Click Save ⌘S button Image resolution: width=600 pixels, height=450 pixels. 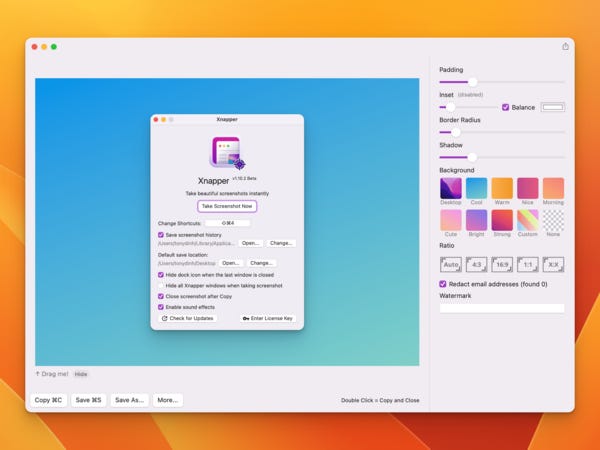[88, 400]
